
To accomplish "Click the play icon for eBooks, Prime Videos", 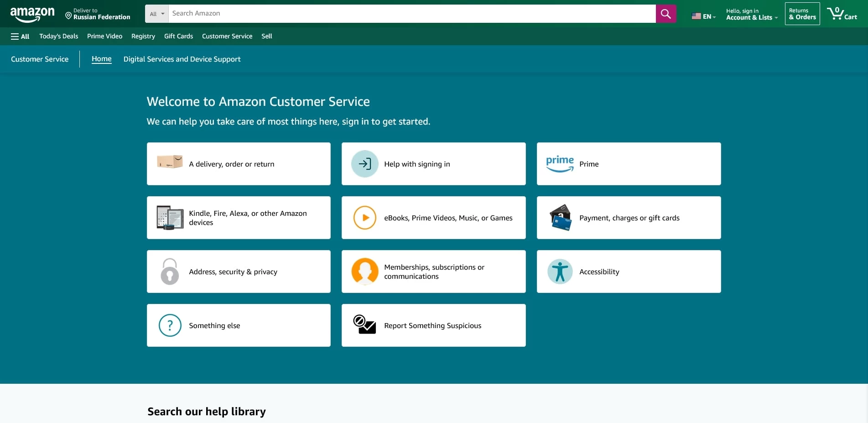I will (364, 218).
